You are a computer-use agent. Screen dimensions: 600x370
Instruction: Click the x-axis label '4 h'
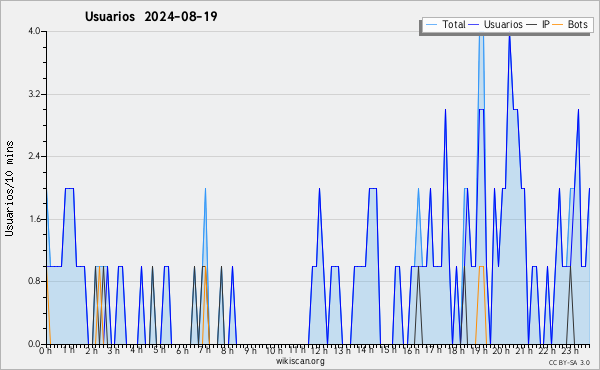pyautogui.click(x=137, y=350)
